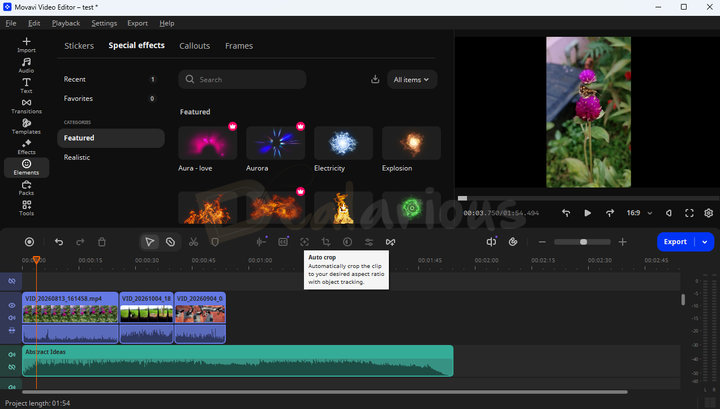Step forward in the preview
The image size is (720, 409).
tap(610, 213)
